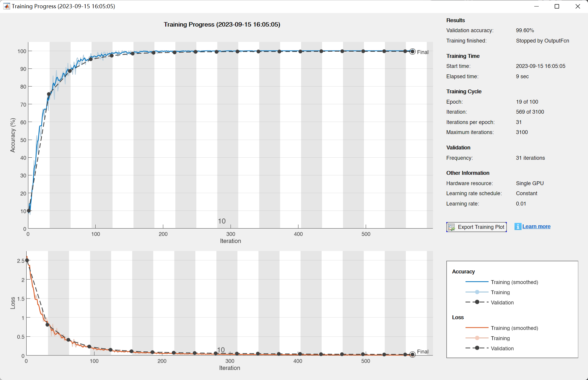The height and width of the screenshot is (380, 588).
Task: Click the Export Training Plot button icon
Action: click(x=451, y=227)
